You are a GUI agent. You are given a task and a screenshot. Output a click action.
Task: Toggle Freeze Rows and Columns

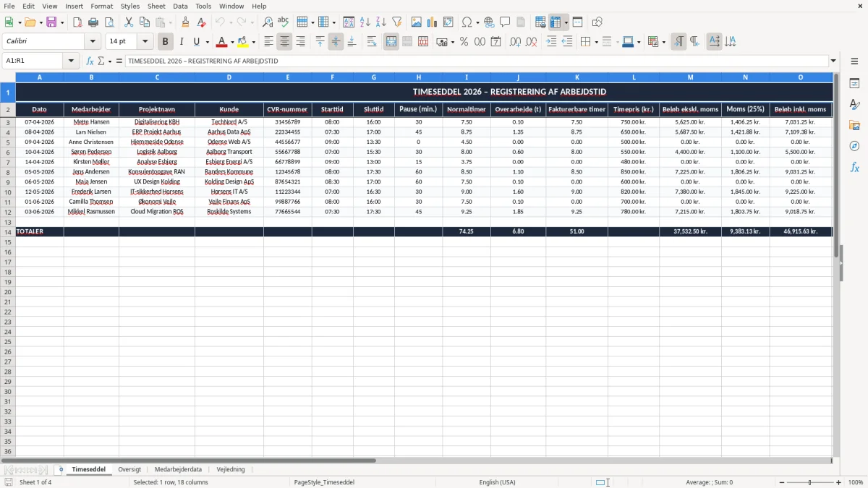tap(556, 22)
